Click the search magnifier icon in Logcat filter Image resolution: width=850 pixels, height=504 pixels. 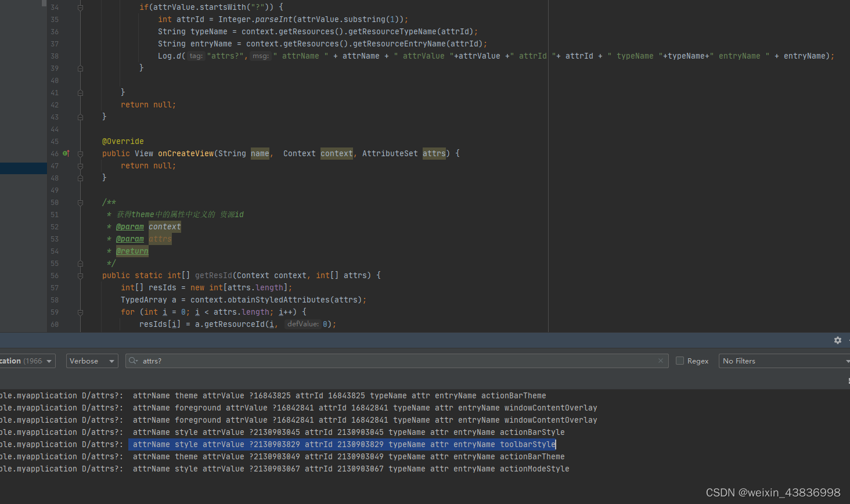[133, 361]
